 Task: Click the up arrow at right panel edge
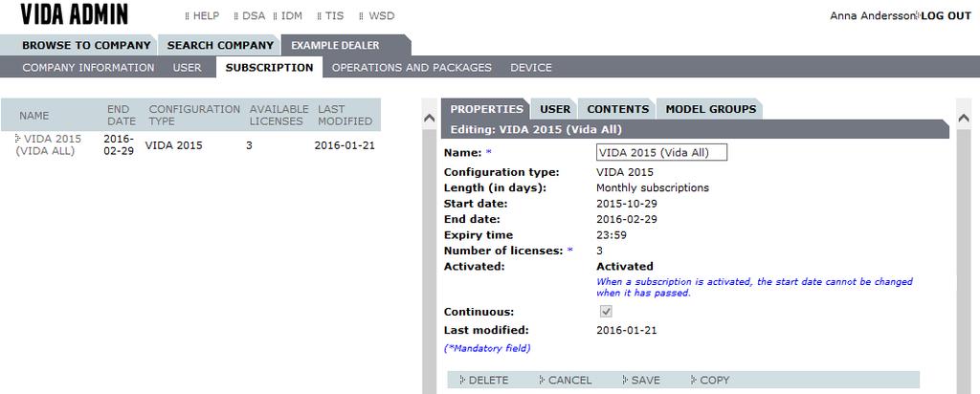(x=963, y=118)
